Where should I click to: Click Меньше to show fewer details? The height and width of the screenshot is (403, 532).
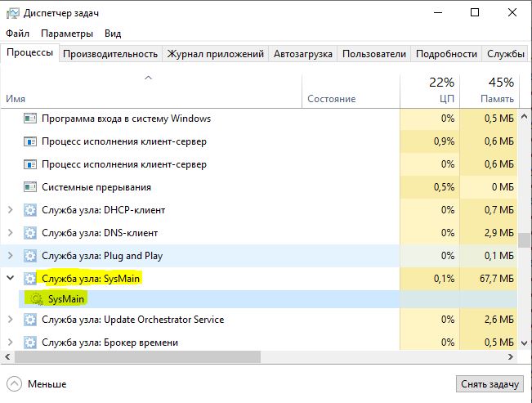(47, 384)
